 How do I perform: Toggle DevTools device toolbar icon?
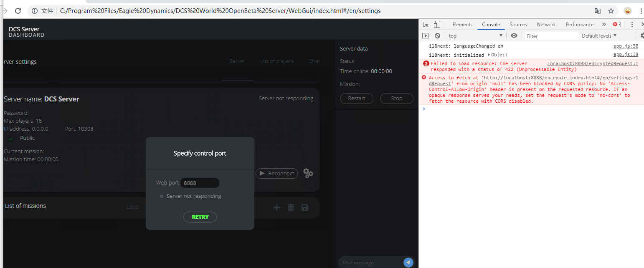[x=437, y=24]
